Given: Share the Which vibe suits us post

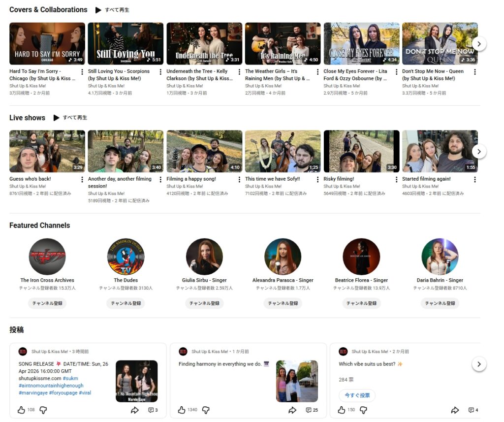Looking at the screenshot, I should [x=455, y=410].
